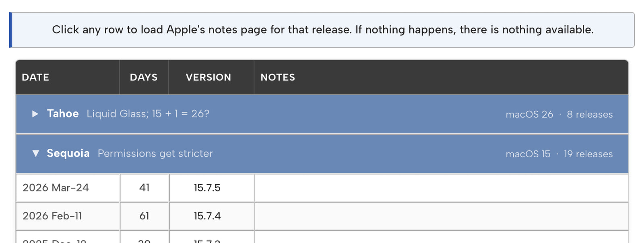Select the VERSION column header
Image resolution: width=644 pixels, height=243 pixels.
(208, 77)
